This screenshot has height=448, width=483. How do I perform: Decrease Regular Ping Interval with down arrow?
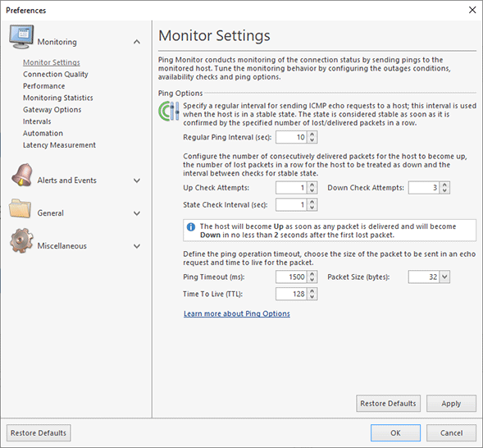(312, 139)
